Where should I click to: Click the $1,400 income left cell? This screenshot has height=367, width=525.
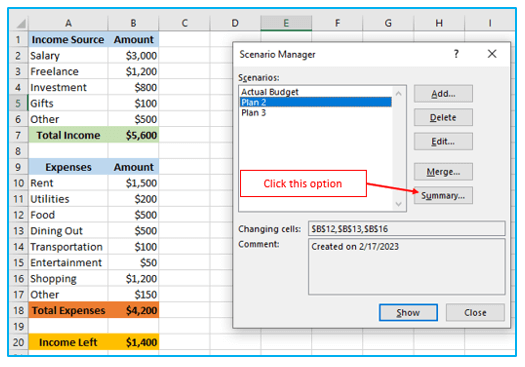click(x=133, y=342)
